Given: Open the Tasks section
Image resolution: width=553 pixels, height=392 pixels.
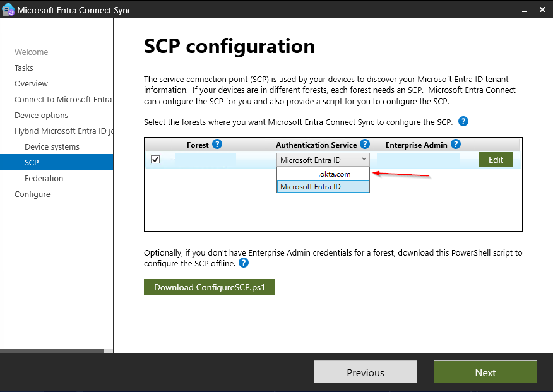Looking at the screenshot, I should (23, 68).
